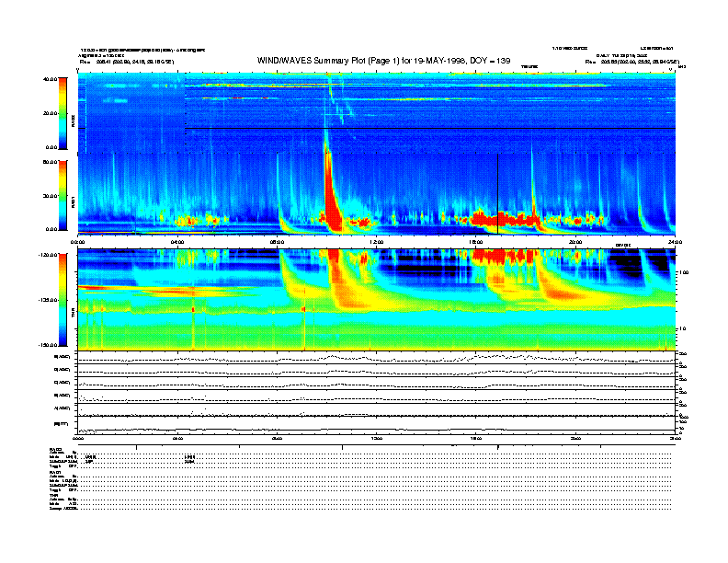This screenshot has width=728, height=563.
Task: Click the vertical RAD2 axis label beside its color bar
Action: [x=74, y=121]
